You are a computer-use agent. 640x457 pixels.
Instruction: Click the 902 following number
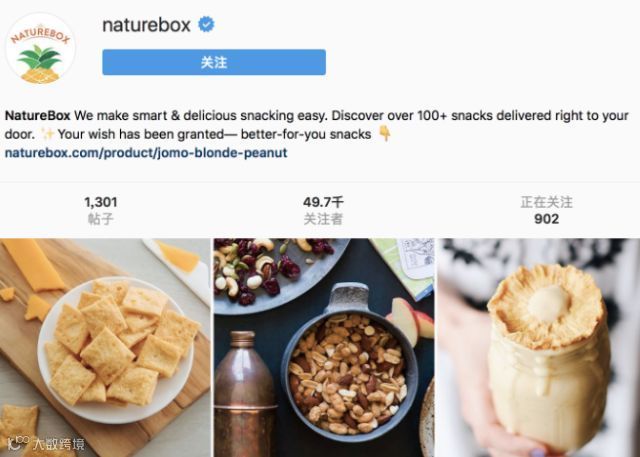coord(547,219)
